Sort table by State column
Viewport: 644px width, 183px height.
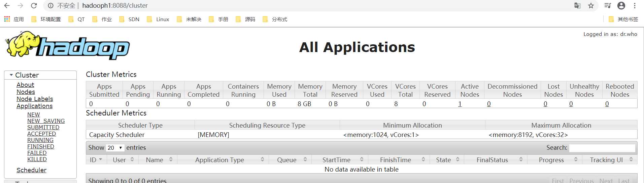[x=447, y=160]
